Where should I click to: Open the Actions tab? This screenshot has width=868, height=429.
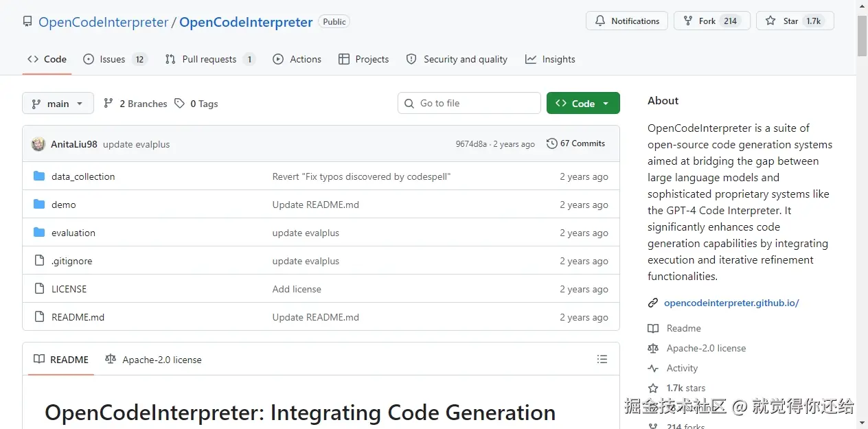(297, 59)
